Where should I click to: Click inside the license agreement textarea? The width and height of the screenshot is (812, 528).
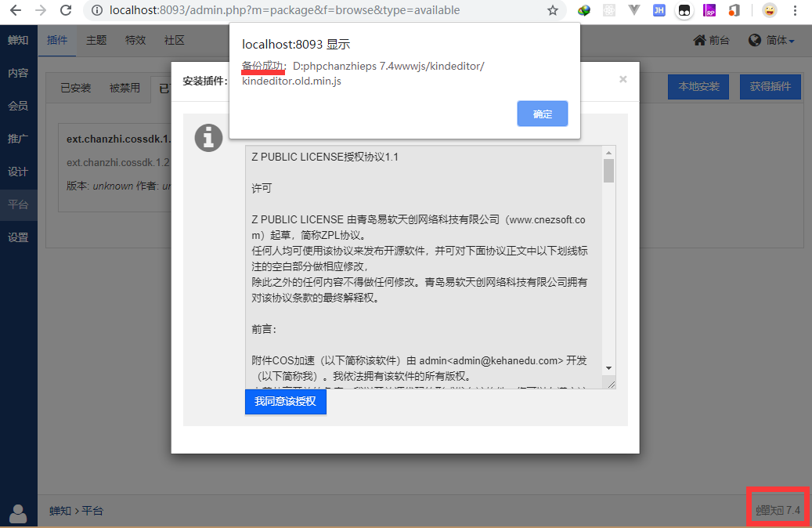[431, 267]
